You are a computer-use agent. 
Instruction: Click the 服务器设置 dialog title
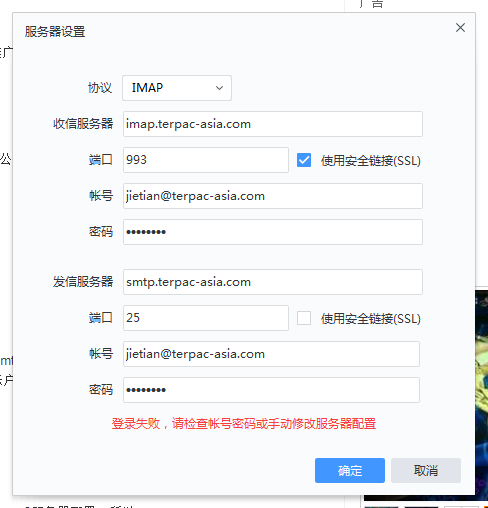click(55, 32)
